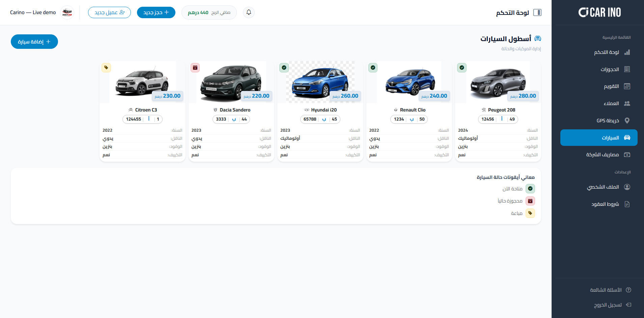Click the مباعة legend label
644x318 pixels.
pos(517,214)
